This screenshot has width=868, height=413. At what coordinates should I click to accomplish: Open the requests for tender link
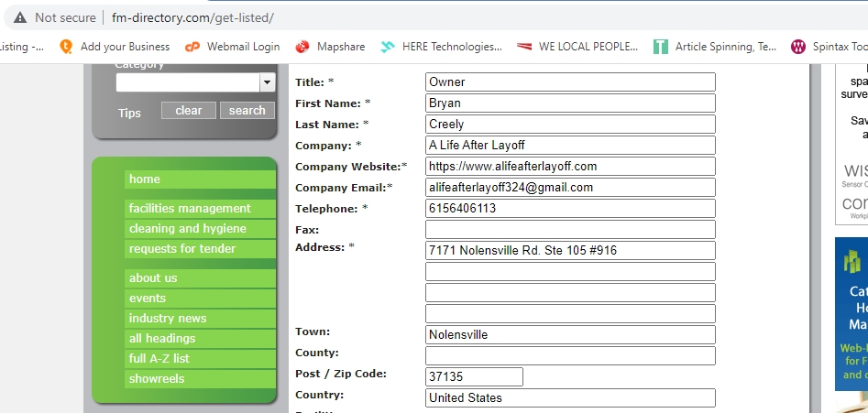pyautogui.click(x=182, y=249)
